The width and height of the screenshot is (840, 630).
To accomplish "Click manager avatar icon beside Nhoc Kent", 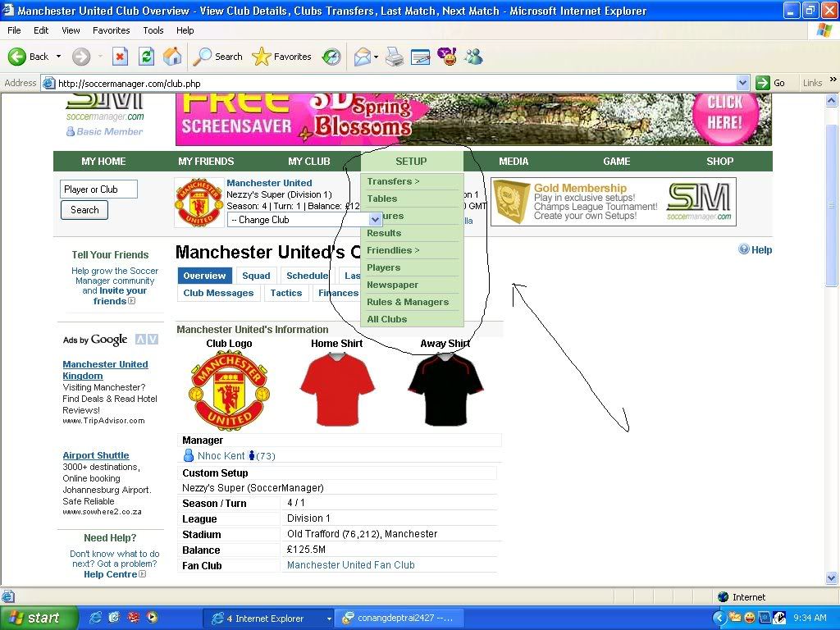I will [x=189, y=455].
